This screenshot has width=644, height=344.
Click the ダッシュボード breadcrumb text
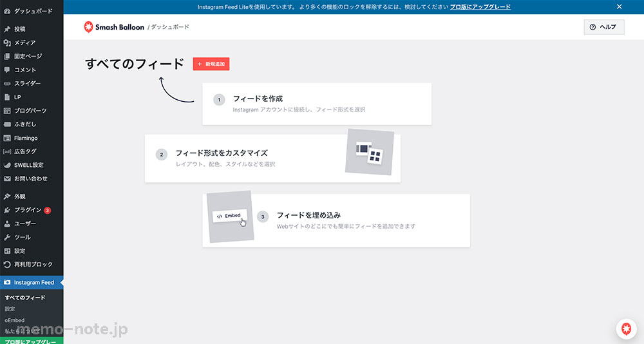pos(170,27)
